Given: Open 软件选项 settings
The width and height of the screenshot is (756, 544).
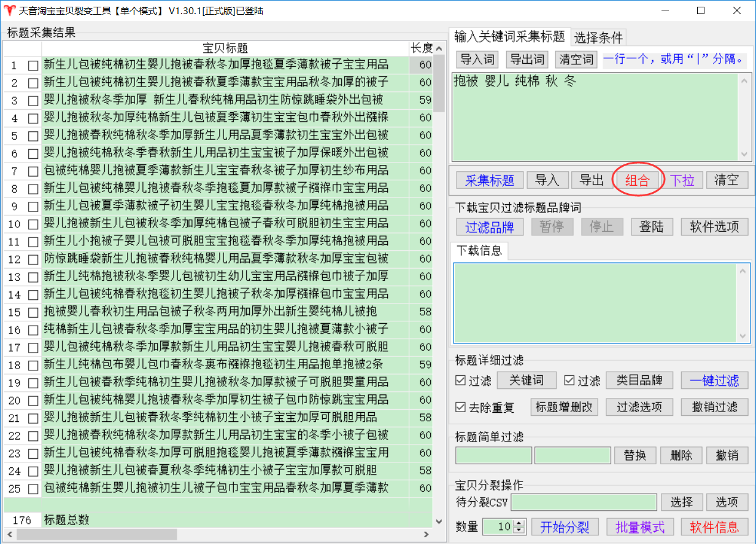Looking at the screenshot, I should click(714, 227).
